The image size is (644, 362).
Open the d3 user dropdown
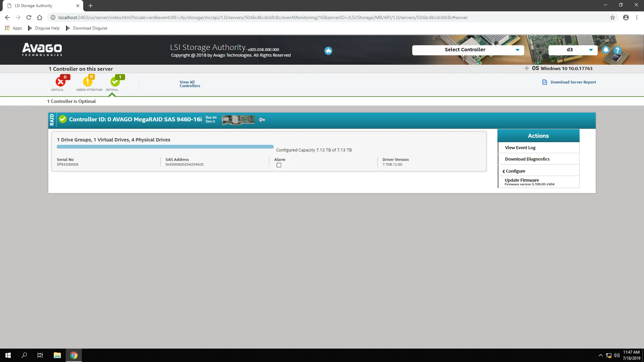click(573, 50)
